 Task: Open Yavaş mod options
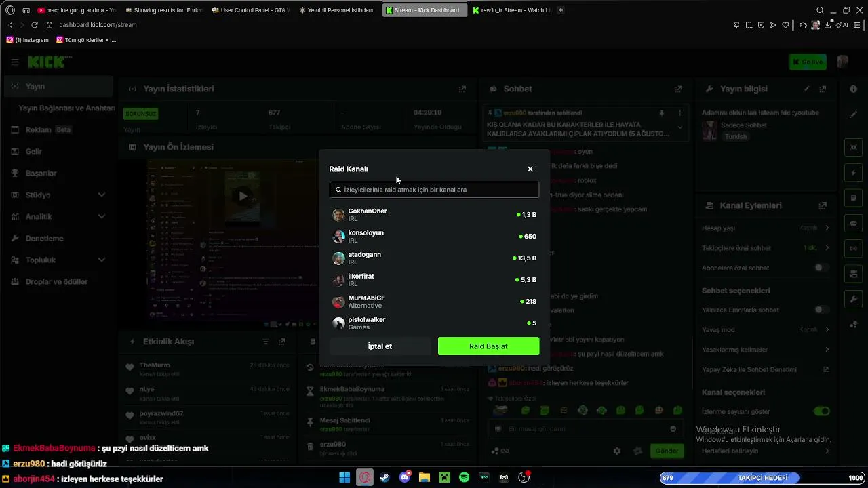827,329
